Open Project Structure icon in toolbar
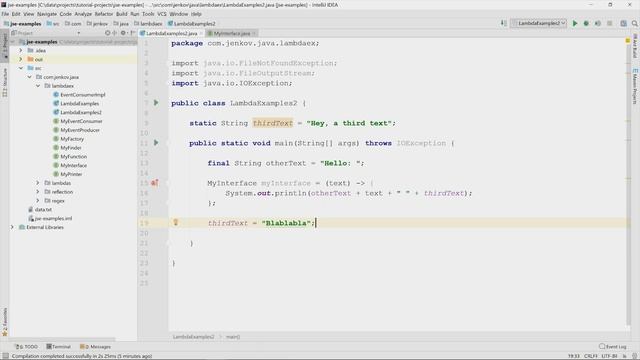The image size is (640, 360). (623, 24)
